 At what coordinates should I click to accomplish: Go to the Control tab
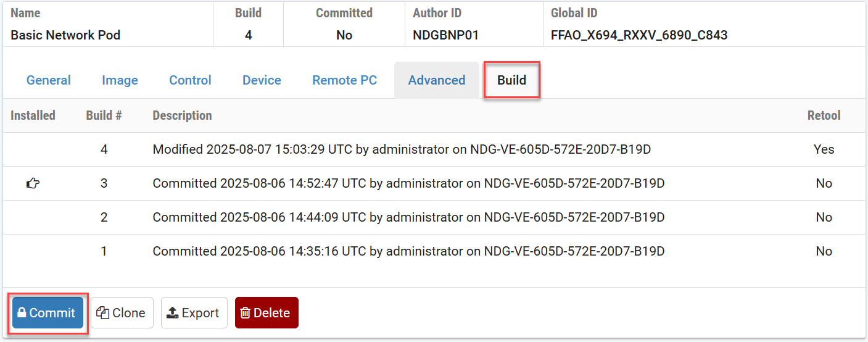click(x=190, y=80)
